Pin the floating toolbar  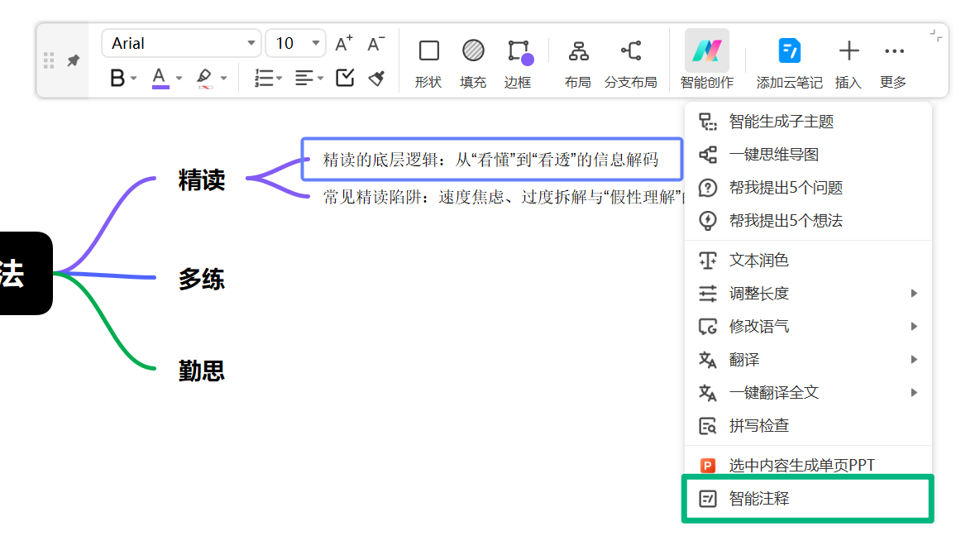tap(74, 60)
